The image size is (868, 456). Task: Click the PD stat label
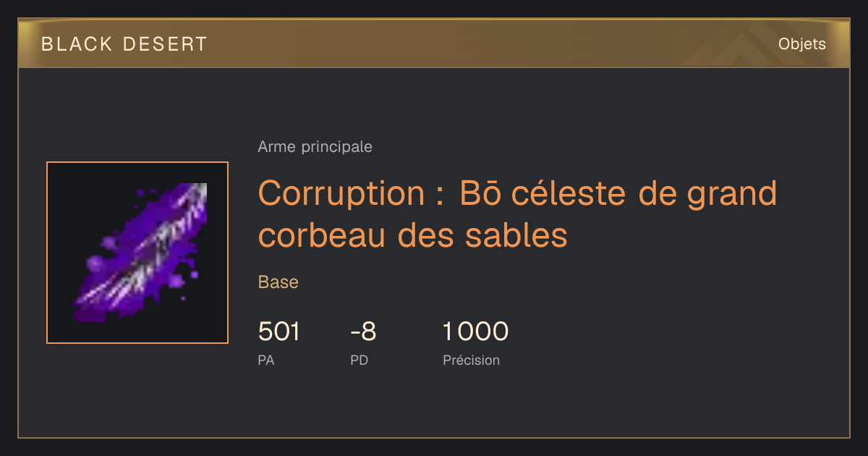click(359, 360)
